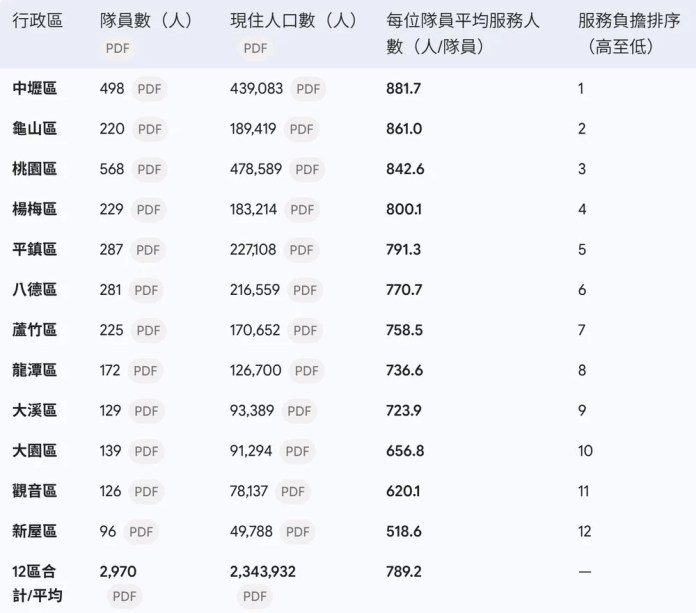This screenshot has width=696, height=613.
Task: Select the value 770.7
Action: (x=404, y=290)
